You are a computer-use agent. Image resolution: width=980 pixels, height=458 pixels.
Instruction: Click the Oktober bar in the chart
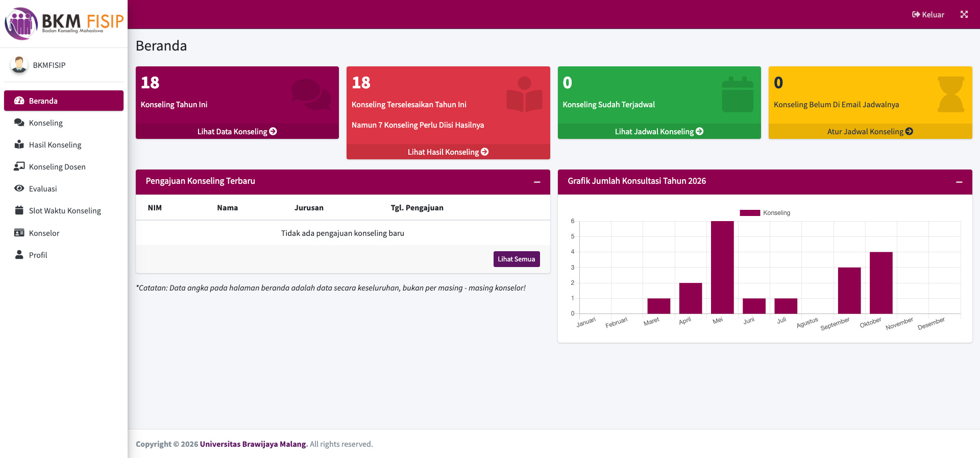881,282
